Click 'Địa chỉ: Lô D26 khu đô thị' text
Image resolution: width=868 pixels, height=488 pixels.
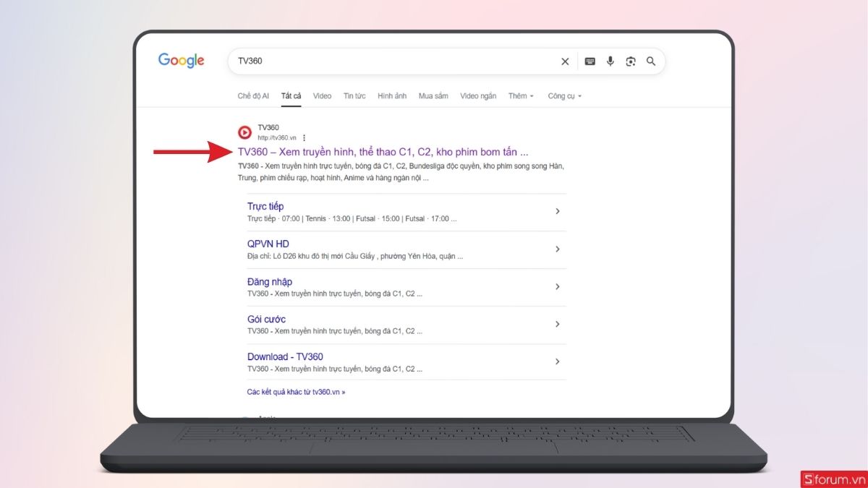pos(355,257)
